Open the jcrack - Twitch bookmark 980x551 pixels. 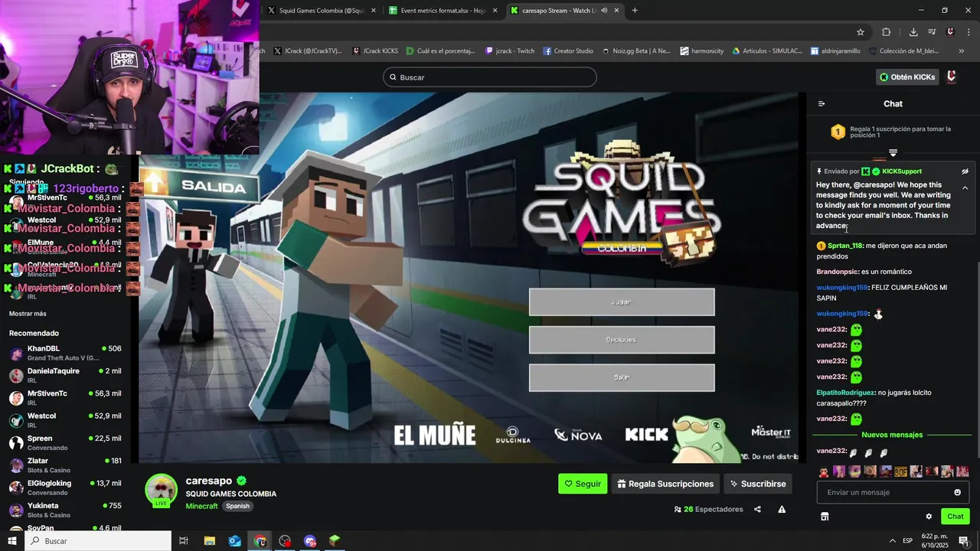tap(510, 51)
